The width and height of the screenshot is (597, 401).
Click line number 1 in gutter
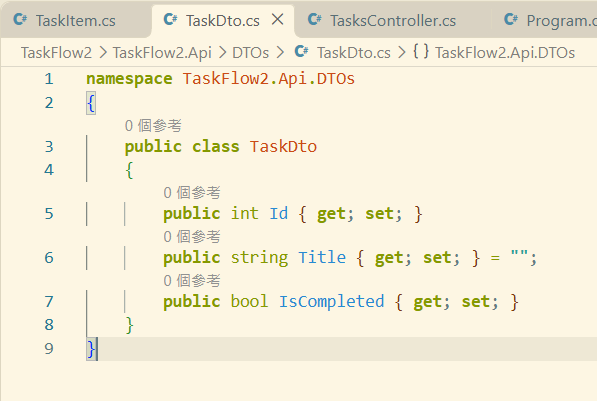[x=49, y=79]
